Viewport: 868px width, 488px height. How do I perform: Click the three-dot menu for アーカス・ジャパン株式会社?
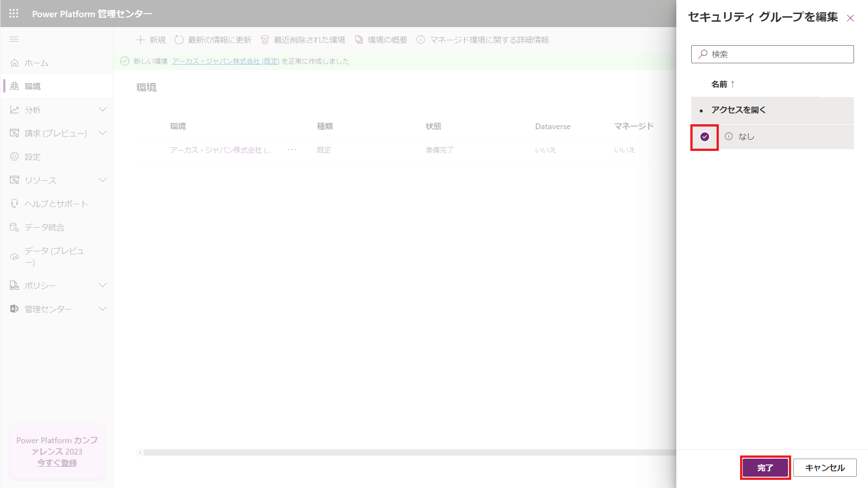click(292, 150)
